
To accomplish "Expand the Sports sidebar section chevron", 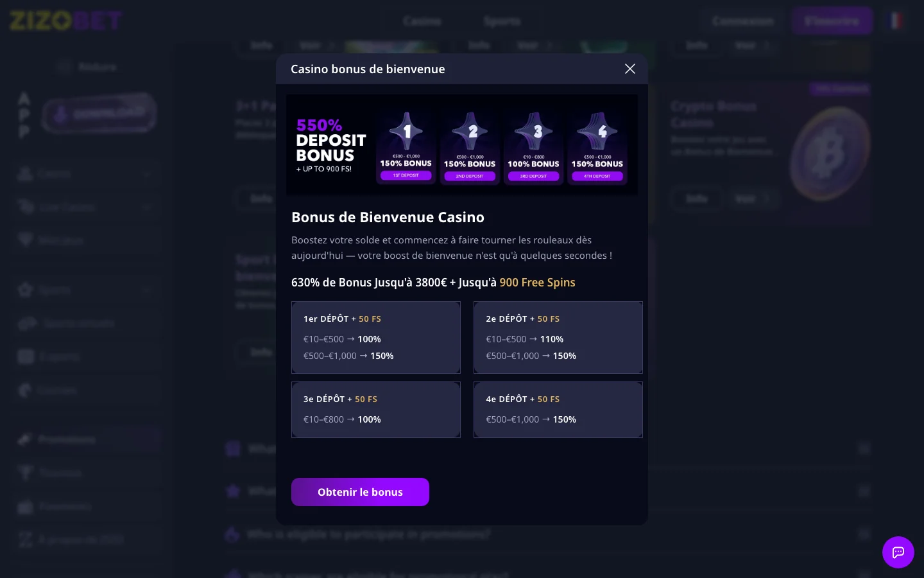I will click(147, 290).
